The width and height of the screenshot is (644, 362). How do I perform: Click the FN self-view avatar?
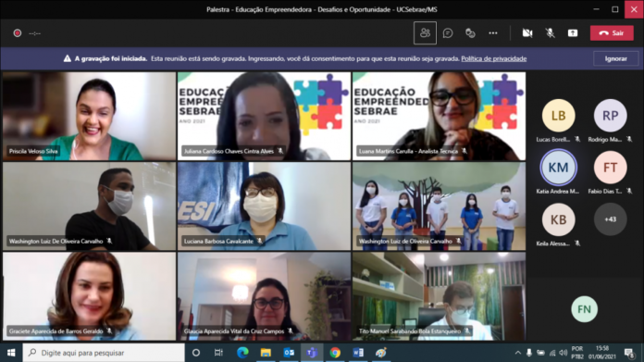[584, 309]
